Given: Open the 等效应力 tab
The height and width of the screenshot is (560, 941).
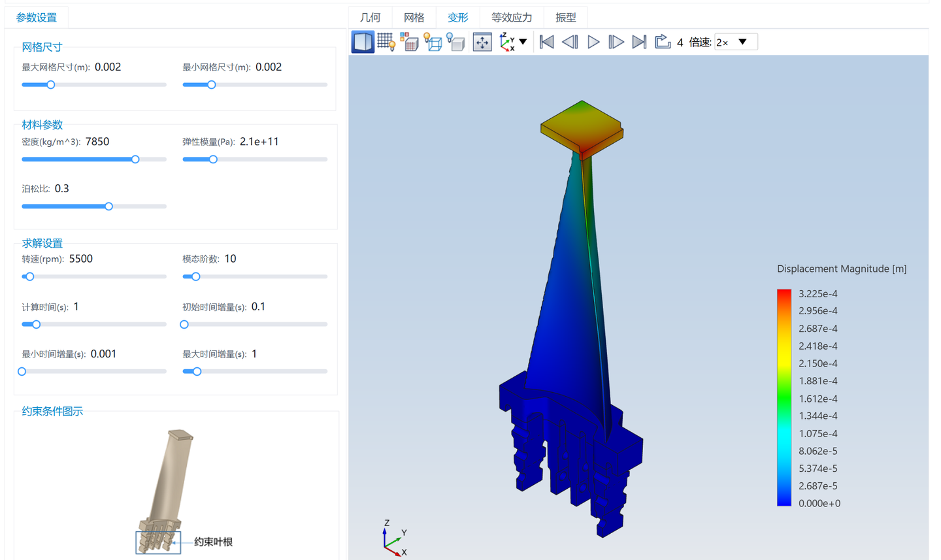Looking at the screenshot, I should (512, 18).
